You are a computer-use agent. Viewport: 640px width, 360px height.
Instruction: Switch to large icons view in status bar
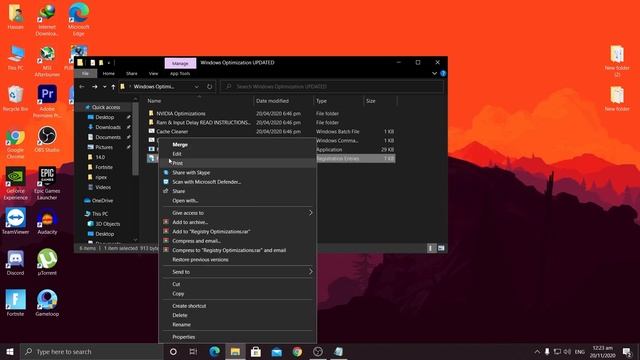441,248
